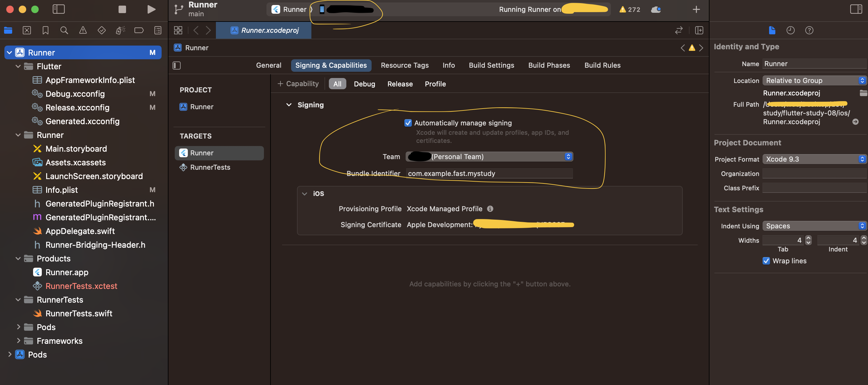
Task: Uncheck Automatically manage signing
Action: 408,123
